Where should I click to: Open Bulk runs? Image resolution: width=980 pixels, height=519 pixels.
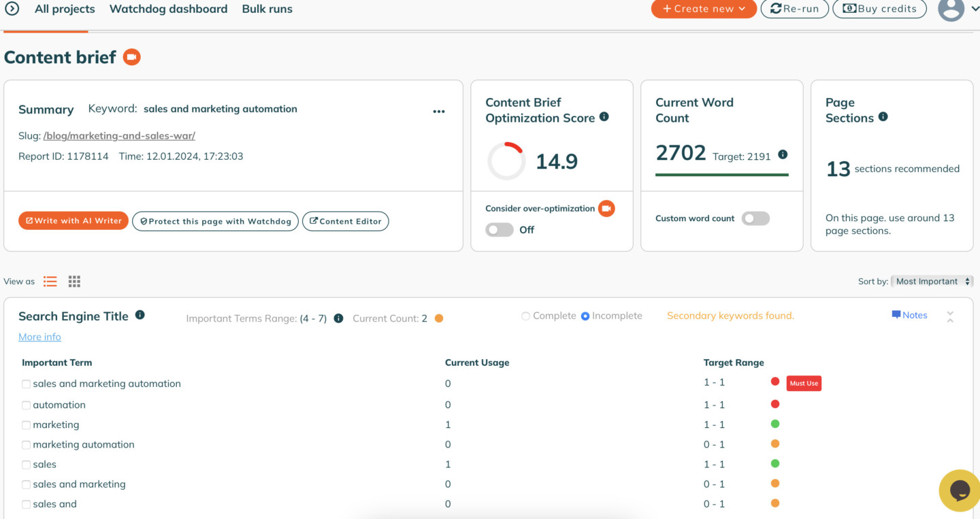click(267, 9)
